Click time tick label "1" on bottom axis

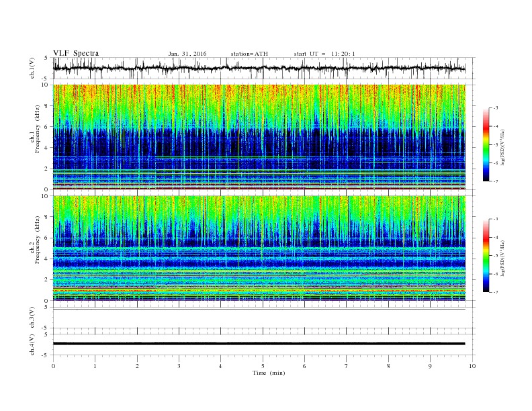(95, 366)
